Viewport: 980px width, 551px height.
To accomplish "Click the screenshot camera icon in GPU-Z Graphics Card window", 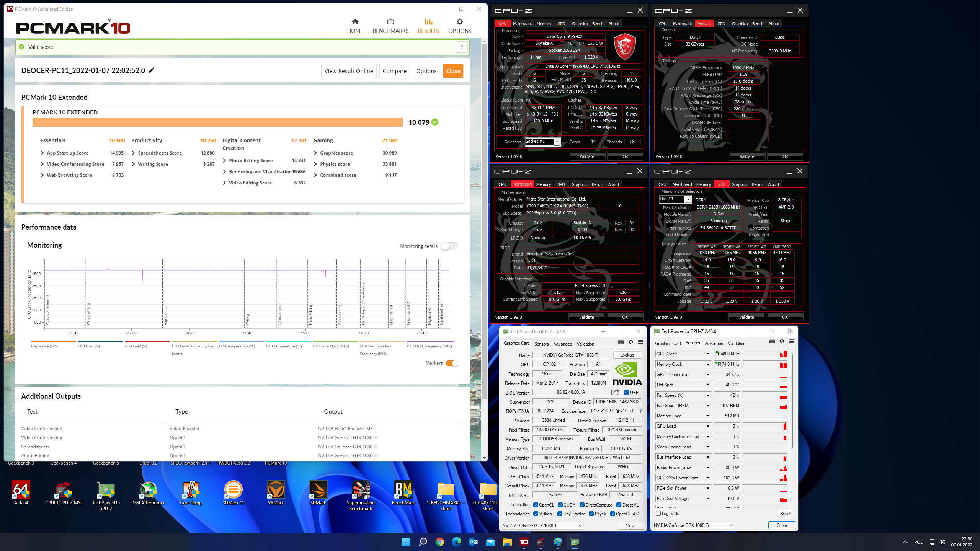I will [x=621, y=342].
